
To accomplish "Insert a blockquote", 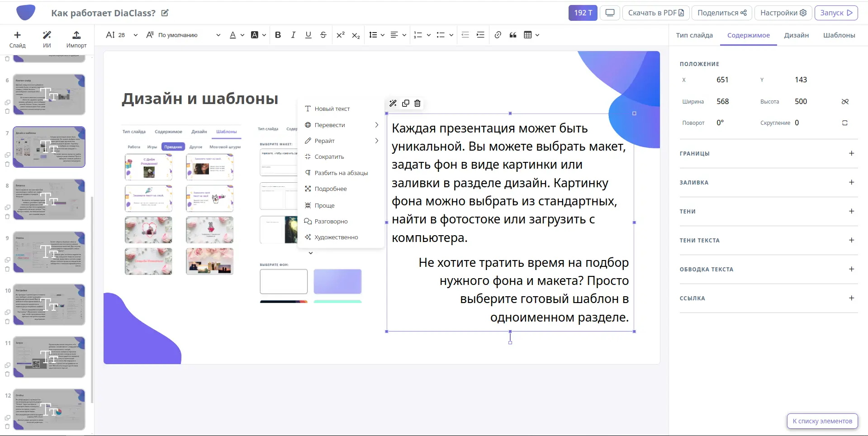I will (512, 35).
